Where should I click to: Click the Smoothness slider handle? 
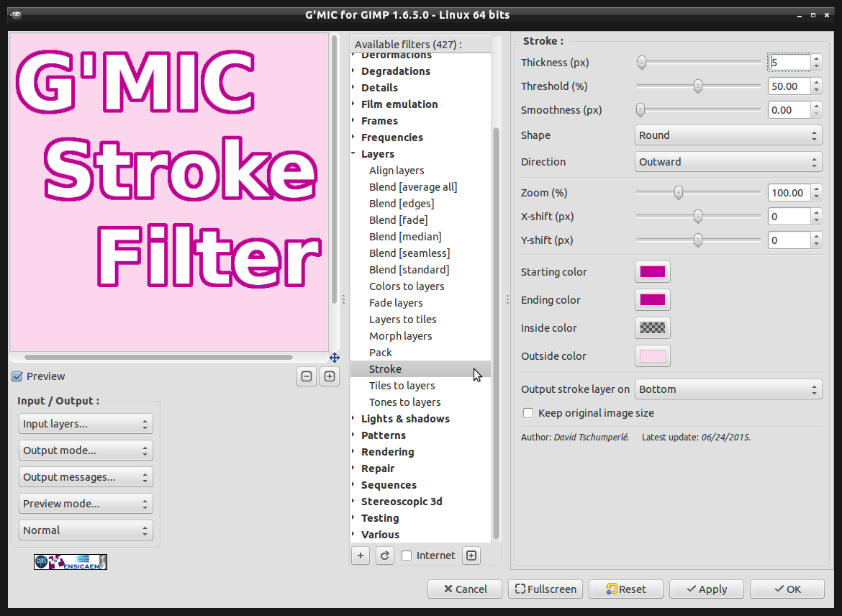[x=640, y=110]
